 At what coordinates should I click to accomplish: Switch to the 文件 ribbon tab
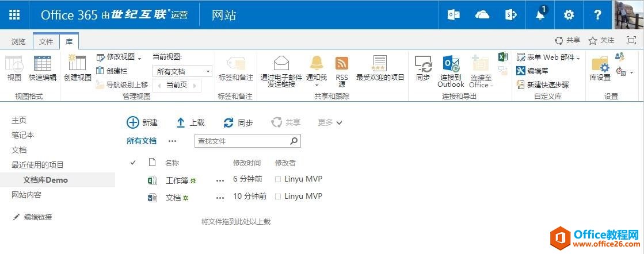coord(46,41)
